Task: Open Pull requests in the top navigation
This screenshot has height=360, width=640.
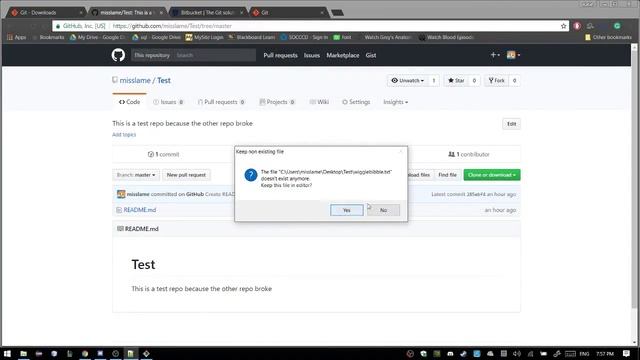Action: (x=280, y=55)
